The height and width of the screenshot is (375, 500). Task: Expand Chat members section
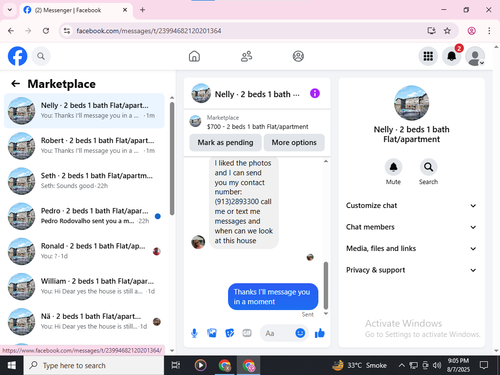coord(411,227)
